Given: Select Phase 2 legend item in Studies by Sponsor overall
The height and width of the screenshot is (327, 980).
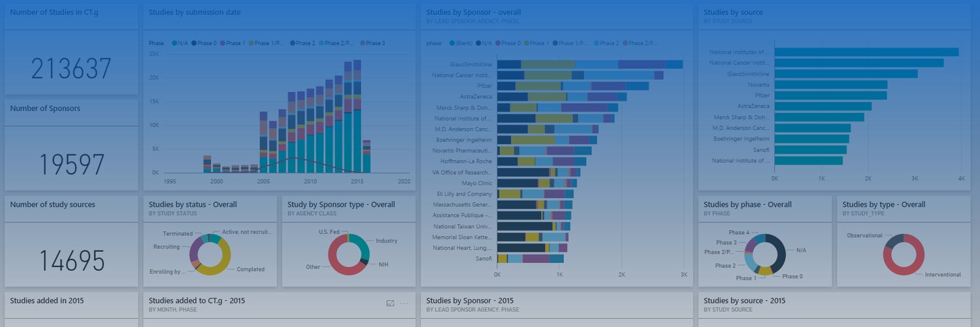Looking at the screenshot, I should (x=606, y=43).
